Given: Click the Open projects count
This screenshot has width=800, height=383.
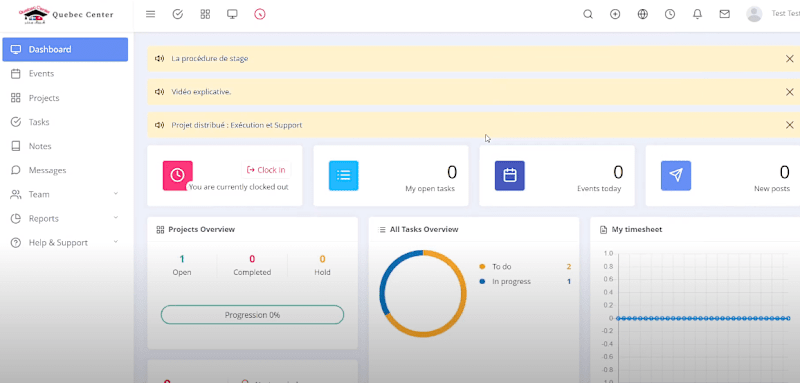Looking at the screenshot, I should pyautogui.click(x=182, y=259).
